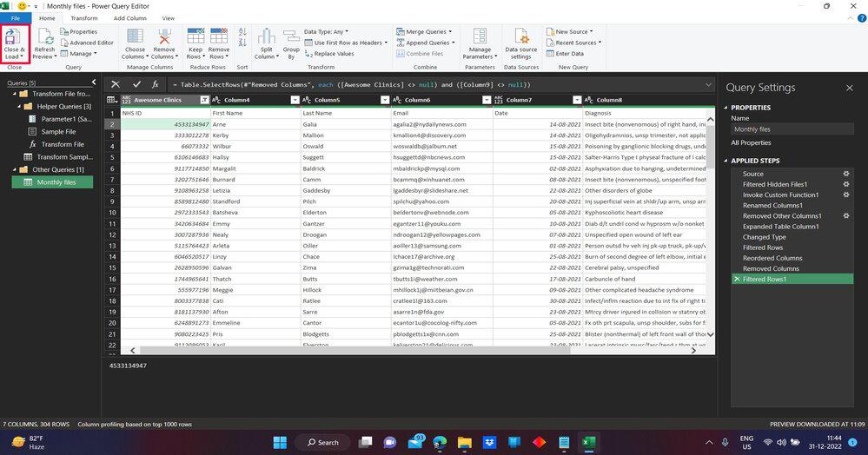The height and width of the screenshot is (455, 868).
Task: Open the Column6 filter dropdown
Action: (487, 100)
